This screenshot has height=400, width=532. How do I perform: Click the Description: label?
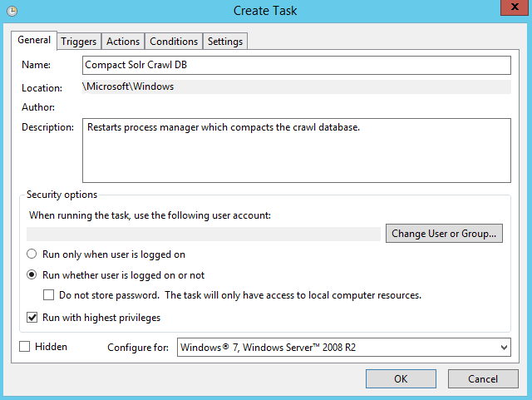click(47, 127)
